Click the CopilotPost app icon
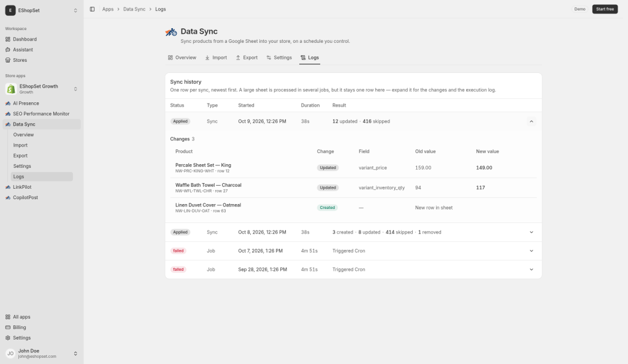The width and height of the screenshot is (628, 364). [7, 197]
